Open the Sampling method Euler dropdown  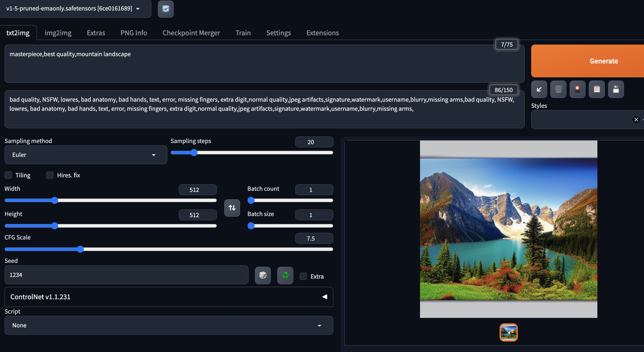[86, 155]
